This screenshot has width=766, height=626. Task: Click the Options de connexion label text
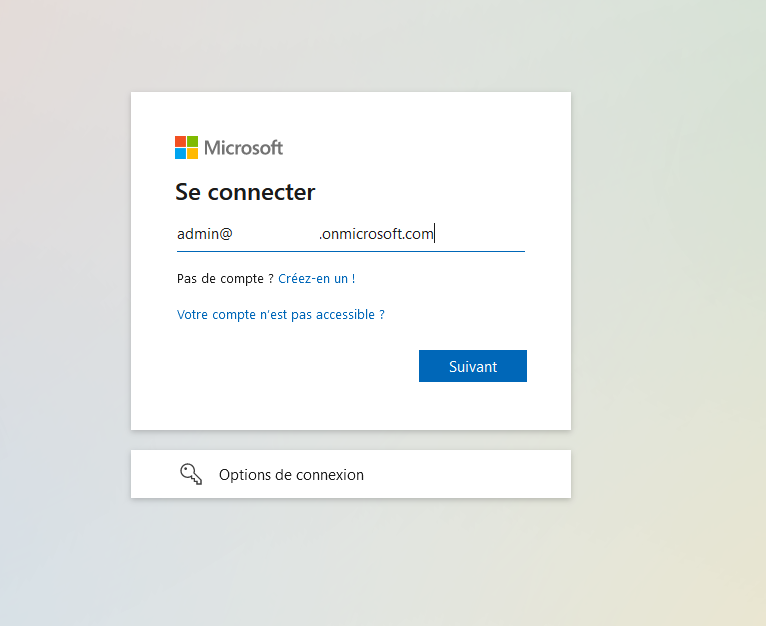coord(291,475)
